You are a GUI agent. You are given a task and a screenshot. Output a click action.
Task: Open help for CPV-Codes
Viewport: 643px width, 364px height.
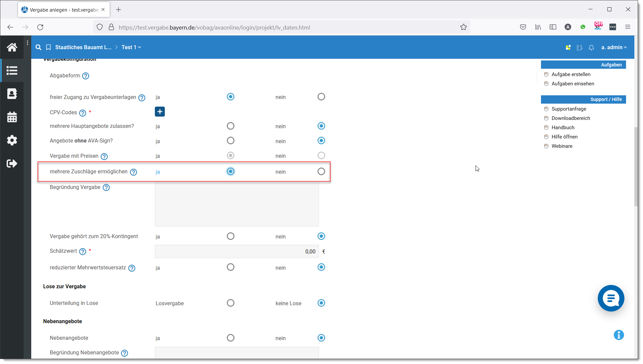[83, 113]
